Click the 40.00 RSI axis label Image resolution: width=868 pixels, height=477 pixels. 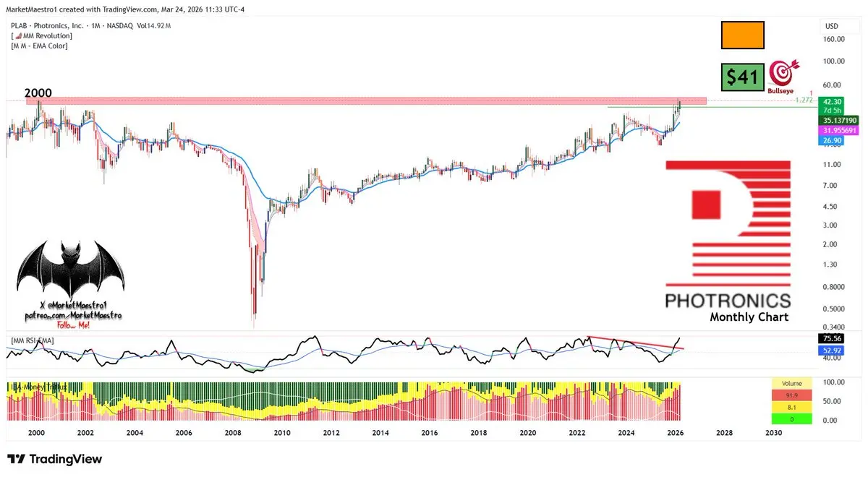point(833,358)
